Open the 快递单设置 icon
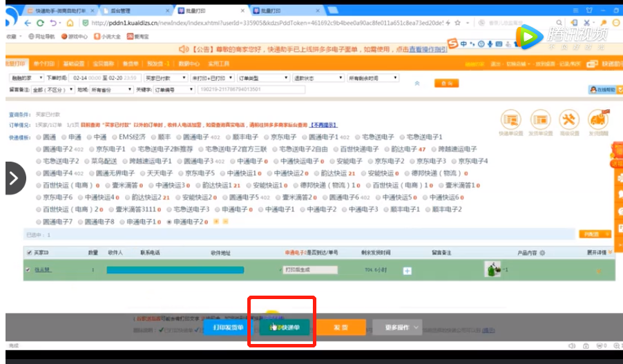 (510, 119)
